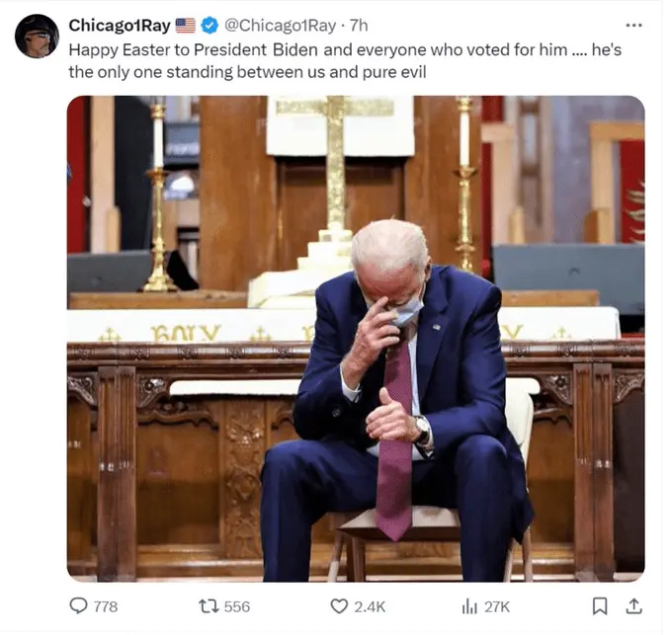
Task: Click the 2.4K likes count
Action: click(x=370, y=606)
